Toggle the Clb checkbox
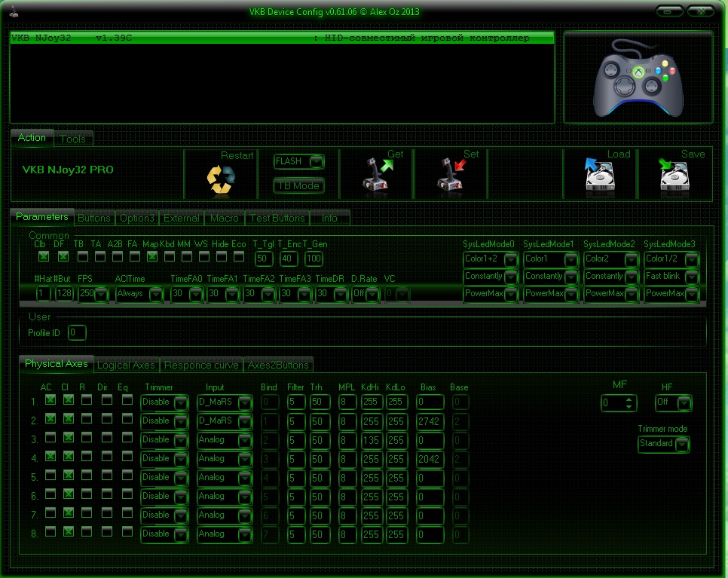The width and height of the screenshot is (728, 578). [44, 256]
